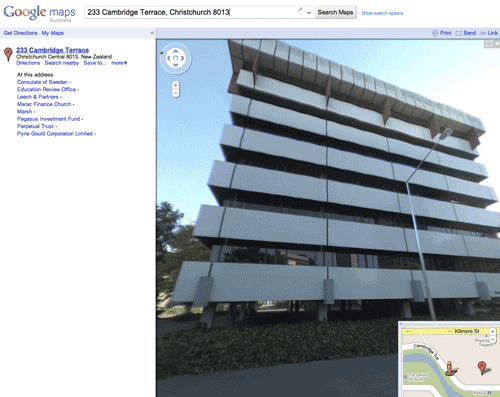Image resolution: width=500 pixels, height=397 pixels.
Task: Open Perpetual Trust listing
Action: (35, 126)
